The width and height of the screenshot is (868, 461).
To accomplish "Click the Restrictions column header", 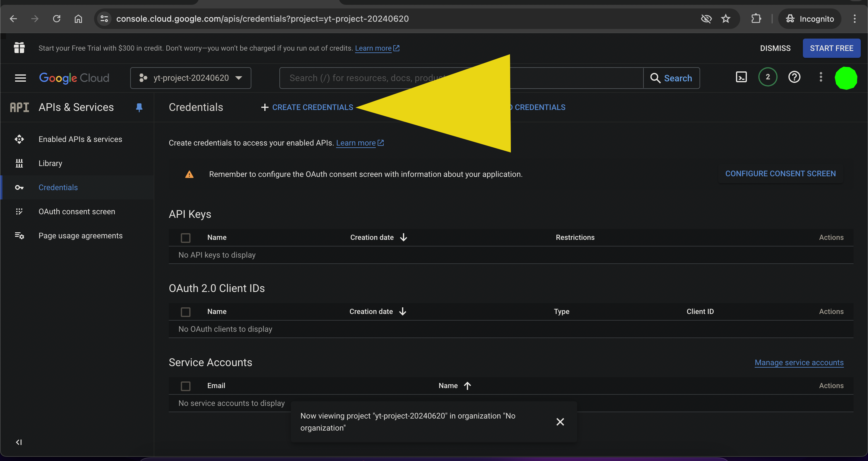I will pyautogui.click(x=575, y=237).
